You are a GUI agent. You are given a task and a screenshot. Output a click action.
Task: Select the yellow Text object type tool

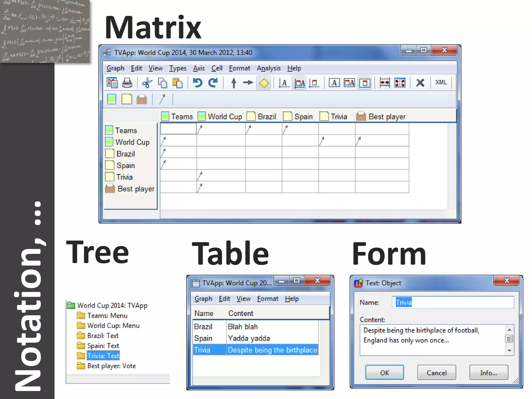[x=127, y=99]
